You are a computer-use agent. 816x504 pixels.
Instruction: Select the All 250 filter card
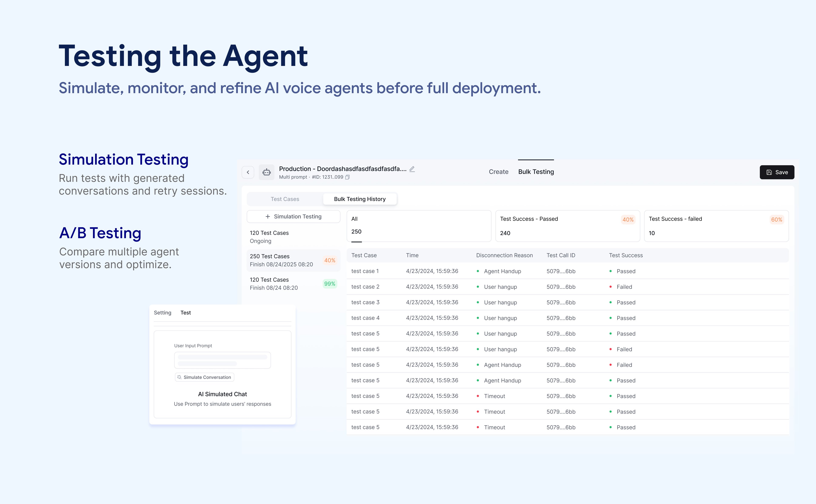[x=419, y=226]
